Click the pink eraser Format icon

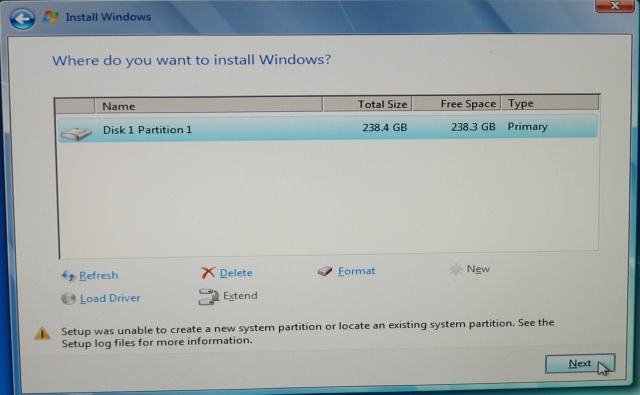(x=325, y=271)
